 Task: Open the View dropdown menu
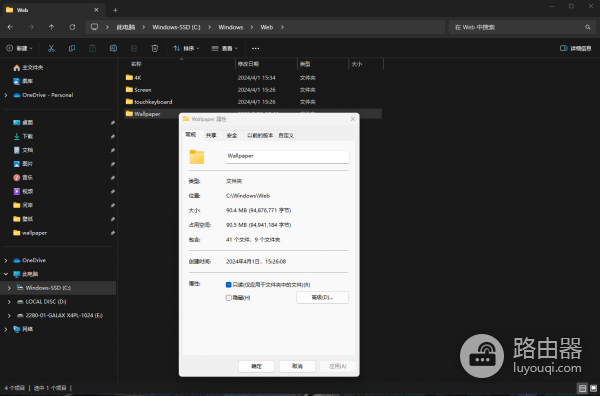point(225,48)
